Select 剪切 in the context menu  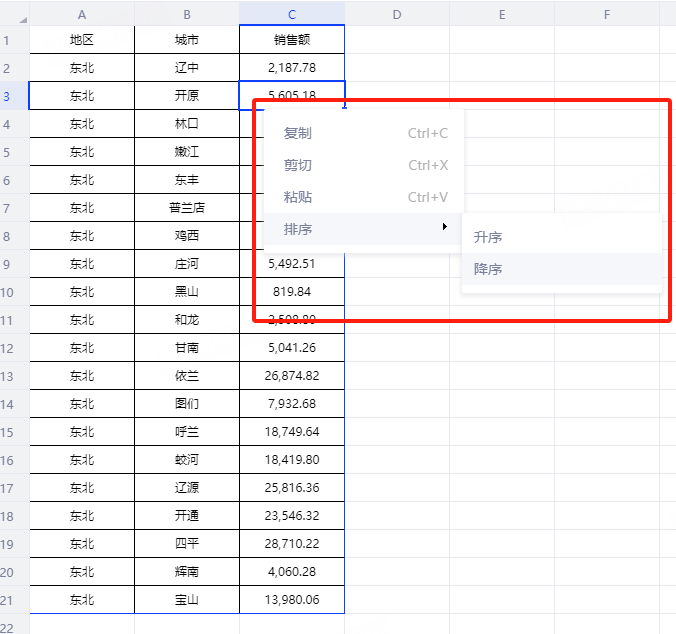[x=297, y=165]
